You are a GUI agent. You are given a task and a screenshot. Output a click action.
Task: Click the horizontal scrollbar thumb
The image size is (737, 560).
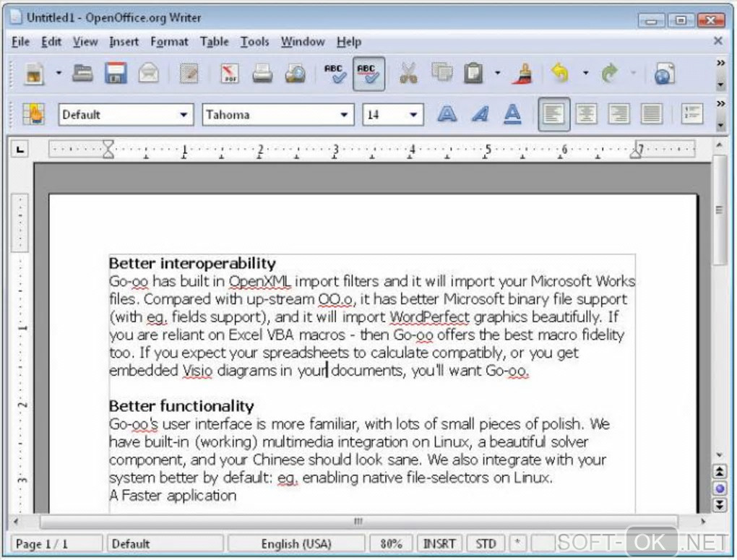358,521
